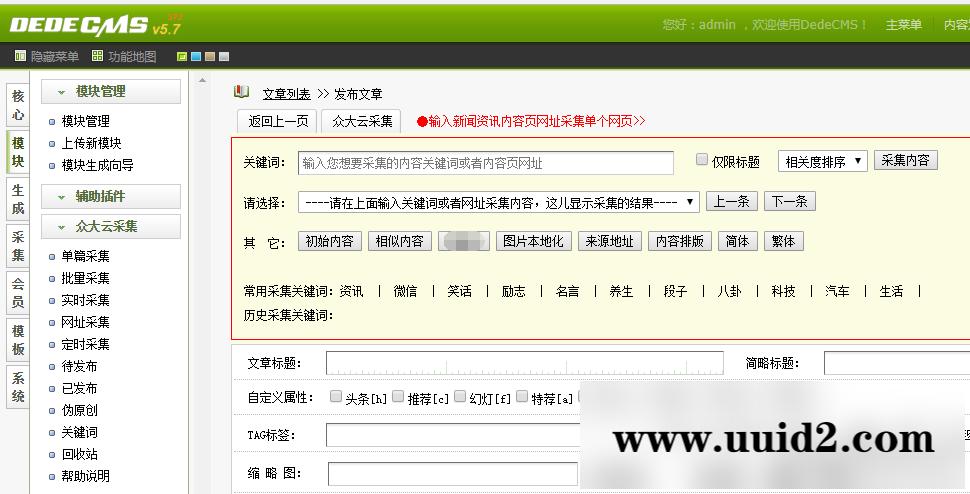Image resolution: width=970 pixels, height=494 pixels.
Task: Open the 相关度排序 dropdown
Action: point(823,162)
